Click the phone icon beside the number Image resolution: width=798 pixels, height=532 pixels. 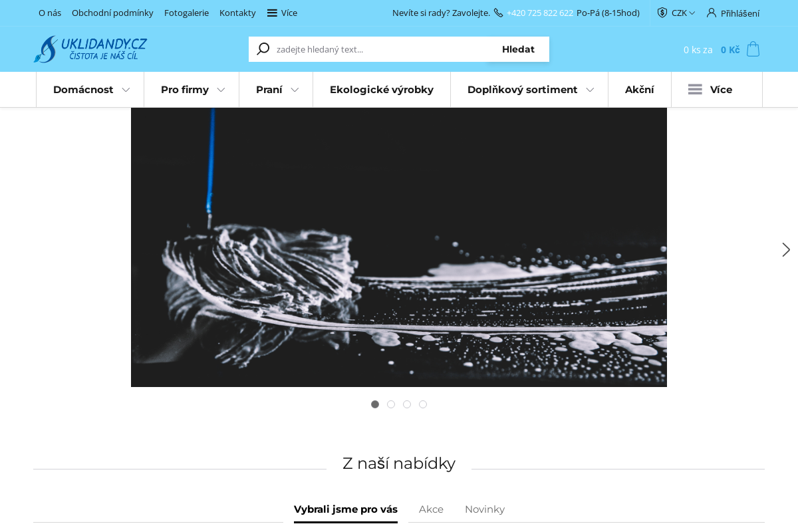(x=498, y=13)
